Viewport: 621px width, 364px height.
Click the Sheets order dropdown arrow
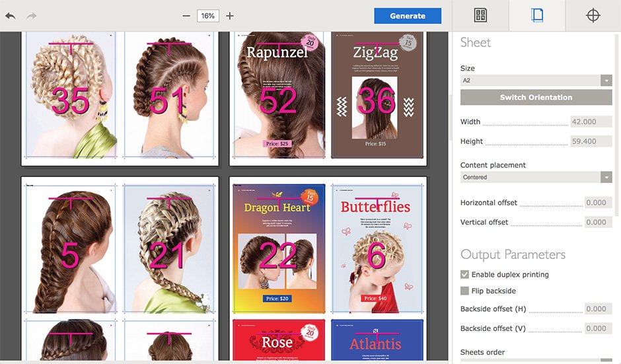click(606, 361)
